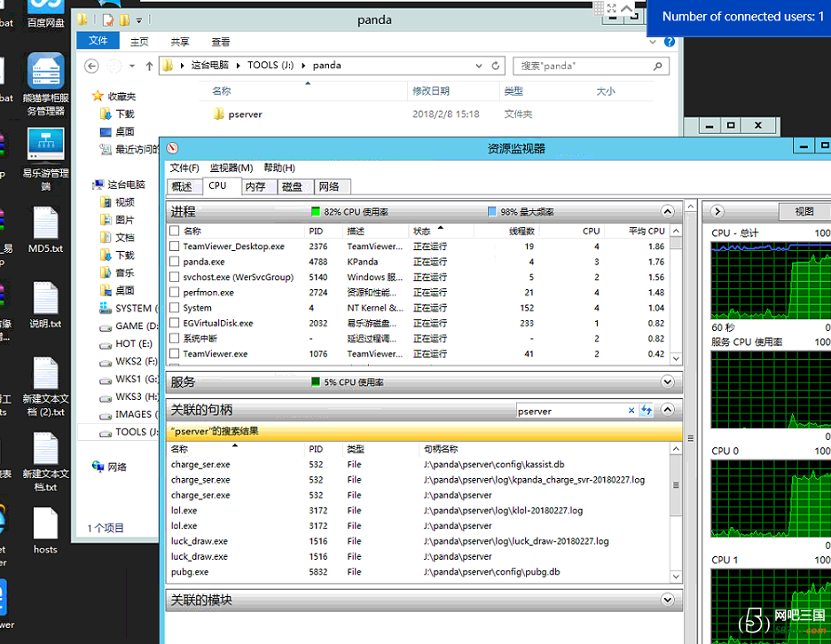This screenshot has width=831, height=644.
Task: Open 音乐 folder in navigation pane
Action: (x=117, y=272)
